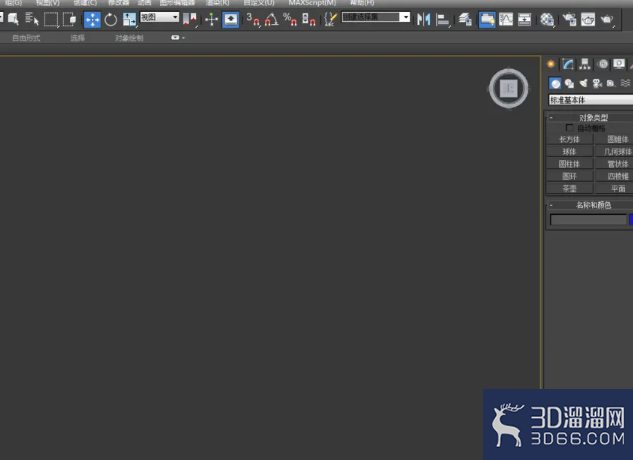Viewport: 633px width, 460px height.
Task: Open the 标准基本体 primitives dropdown
Action: (591, 100)
